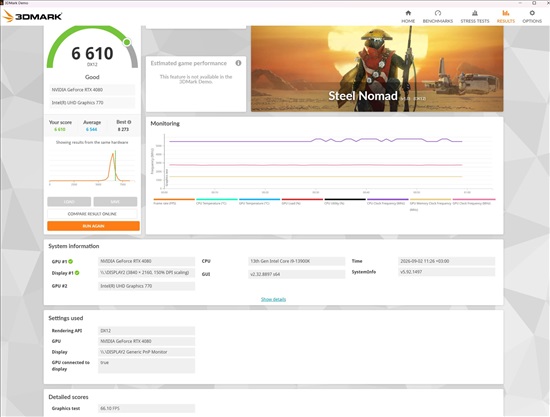This screenshot has width=550, height=417.
Task: Toggle the Frame rate (FPS) legend series
Action: coord(174,201)
